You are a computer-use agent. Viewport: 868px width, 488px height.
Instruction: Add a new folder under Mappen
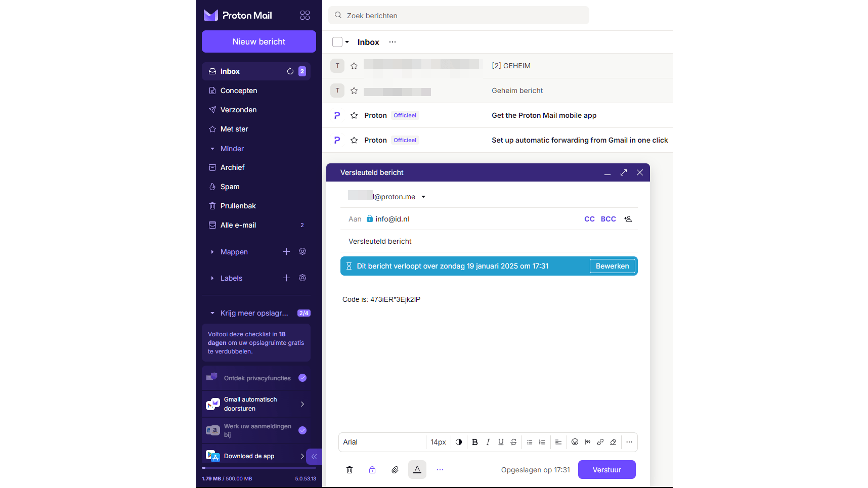coord(286,251)
